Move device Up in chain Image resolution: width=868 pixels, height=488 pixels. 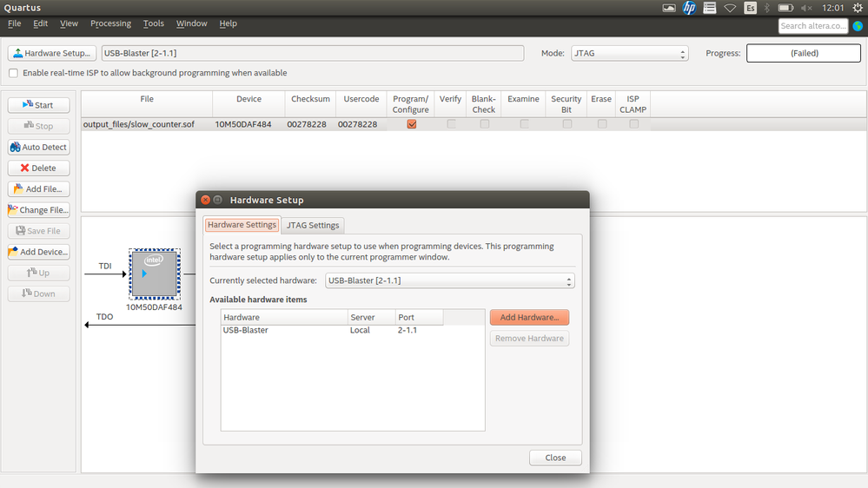pos(39,273)
